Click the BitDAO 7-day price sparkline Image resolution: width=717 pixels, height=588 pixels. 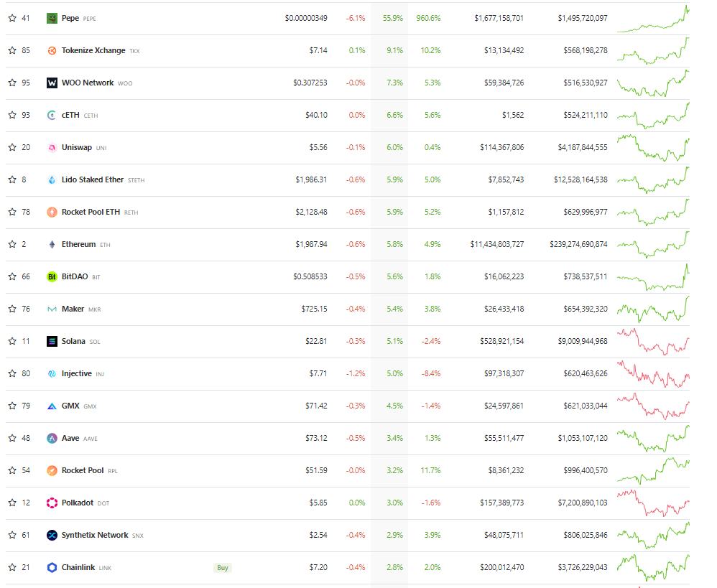tap(652, 277)
